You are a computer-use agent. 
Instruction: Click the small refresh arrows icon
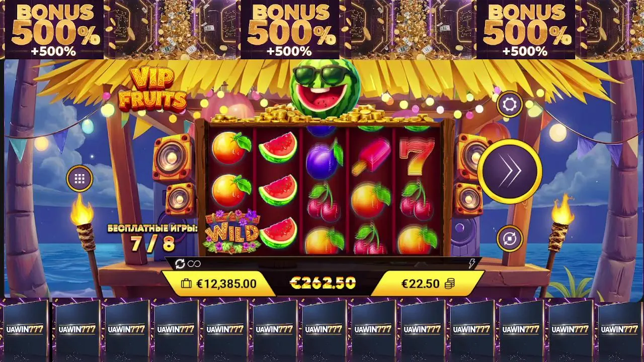pos(180,264)
